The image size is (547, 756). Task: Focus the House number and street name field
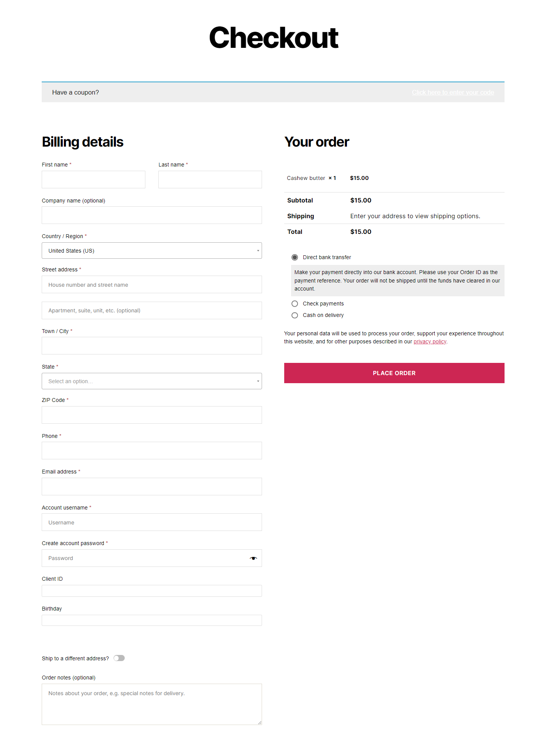click(x=152, y=284)
